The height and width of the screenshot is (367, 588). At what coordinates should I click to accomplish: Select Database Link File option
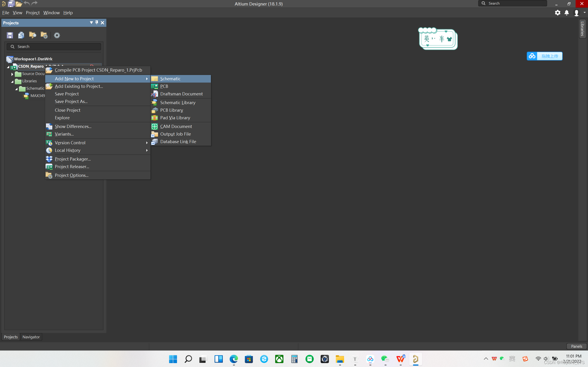pyautogui.click(x=178, y=141)
